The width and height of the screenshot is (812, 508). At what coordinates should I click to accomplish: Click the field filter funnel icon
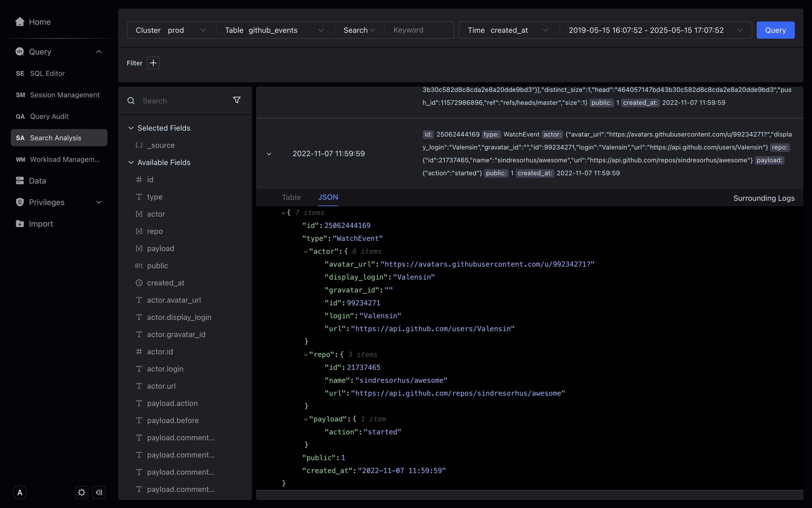[237, 100]
